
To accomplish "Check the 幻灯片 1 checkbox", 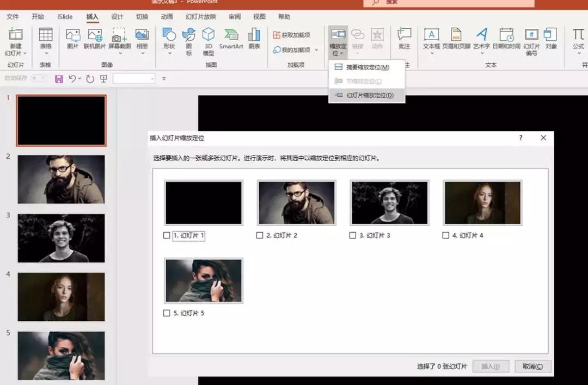I will coord(167,235).
